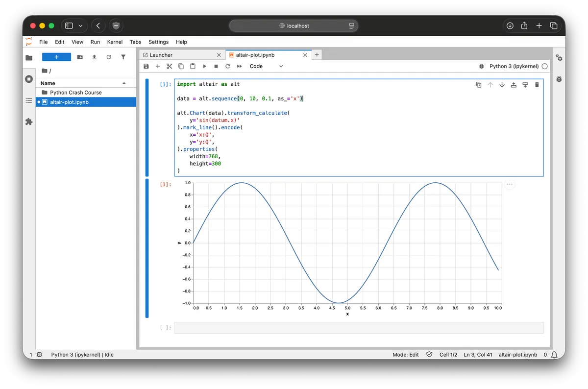Insert a cell below with plus icon
The width and height of the screenshot is (588, 389).
point(158,66)
